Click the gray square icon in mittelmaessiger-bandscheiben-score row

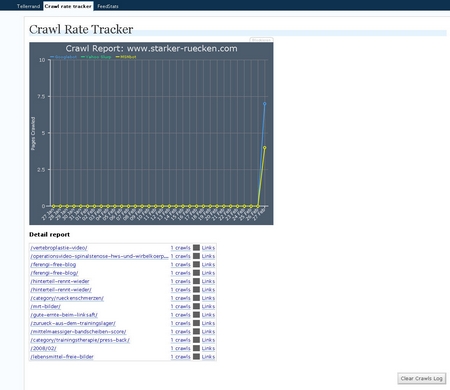click(196, 332)
